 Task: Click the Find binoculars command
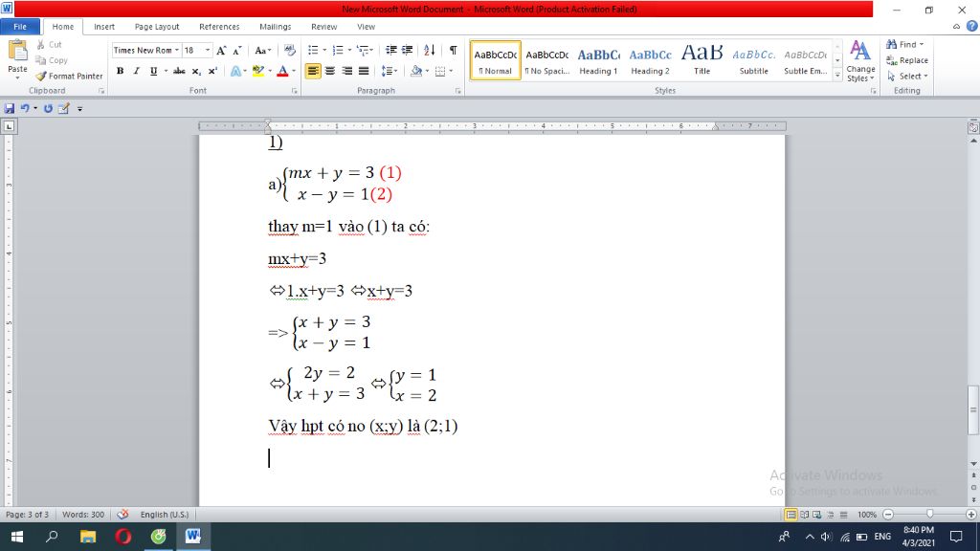pos(904,45)
